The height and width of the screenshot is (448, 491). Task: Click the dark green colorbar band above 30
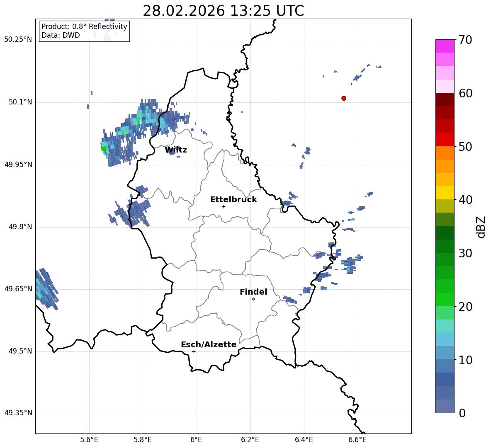click(x=445, y=233)
